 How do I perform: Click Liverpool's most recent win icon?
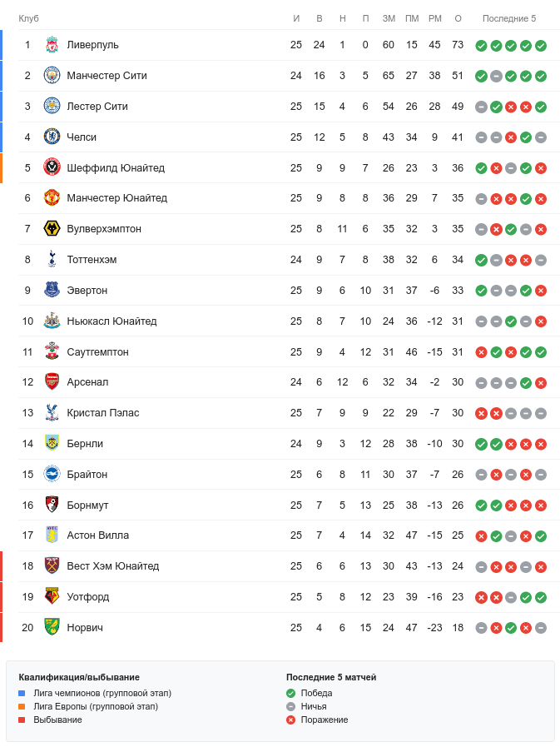[541, 46]
